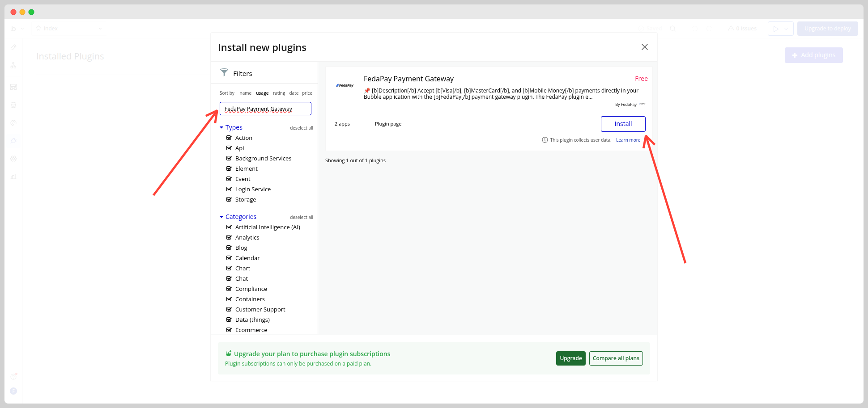Image resolution: width=868 pixels, height=408 pixels.
Task: Click the 'Learn more.' link
Action: tap(629, 140)
